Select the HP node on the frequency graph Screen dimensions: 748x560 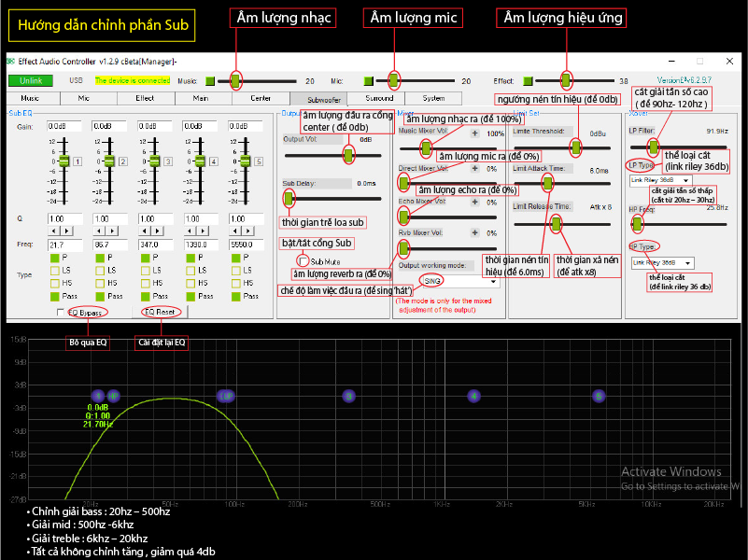point(113,396)
